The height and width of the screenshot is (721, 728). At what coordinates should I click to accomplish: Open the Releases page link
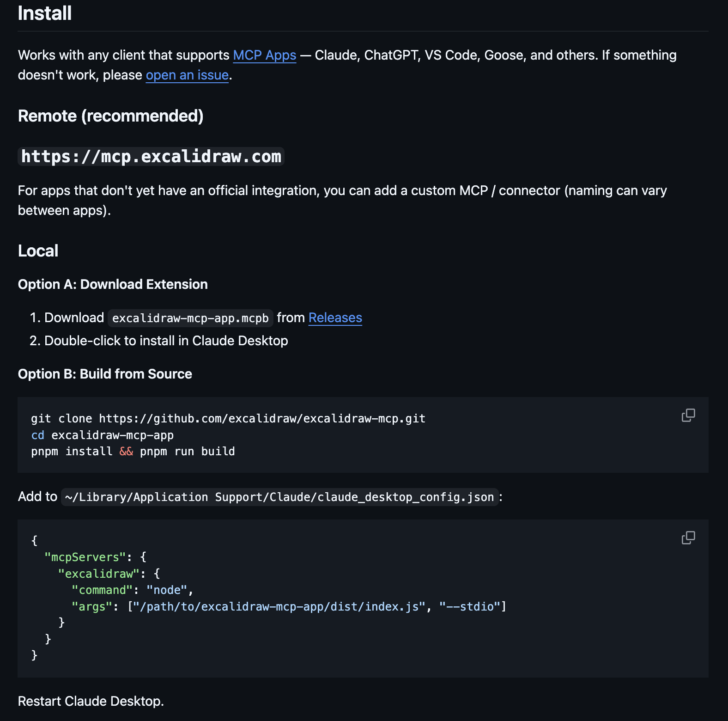(335, 318)
